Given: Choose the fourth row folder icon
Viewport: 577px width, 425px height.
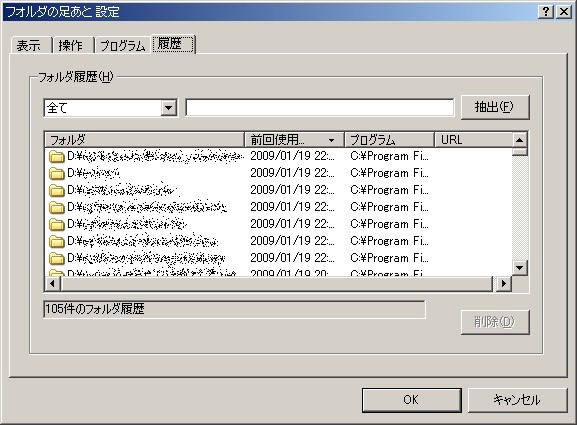Looking at the screenshot, I should coord(57,207).
